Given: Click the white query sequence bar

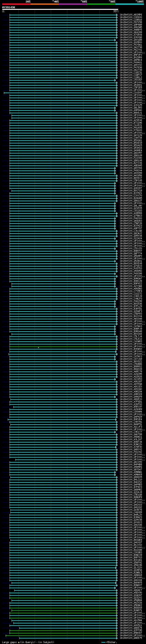Looking at the screenshot, I should [60, 9].
